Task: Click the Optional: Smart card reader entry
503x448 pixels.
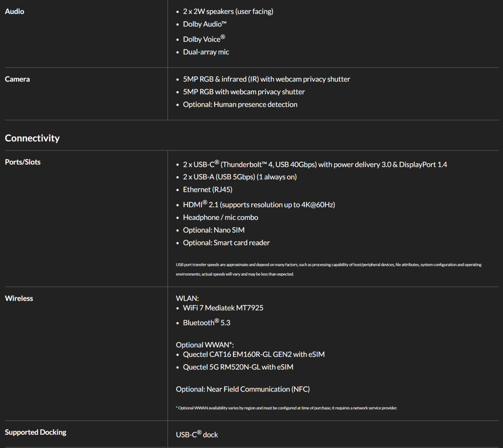Action: [226, 243]
